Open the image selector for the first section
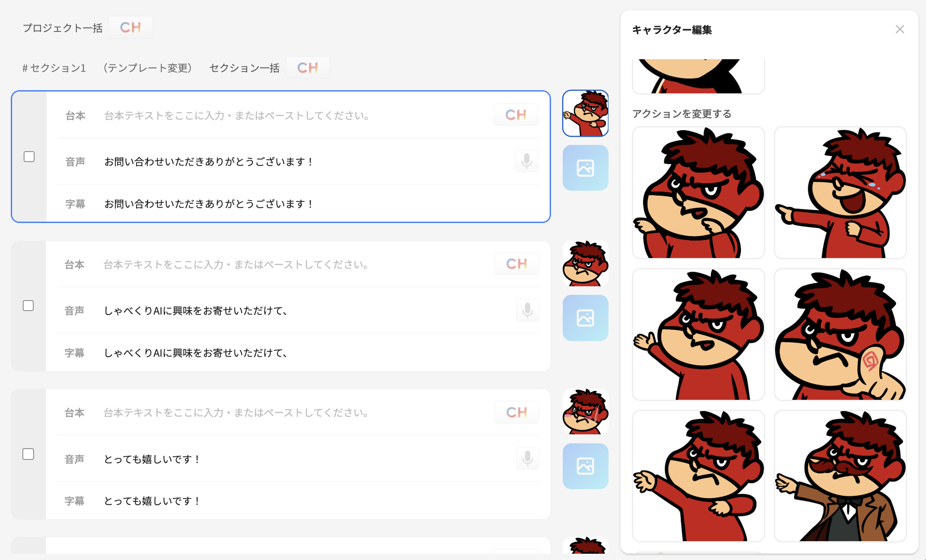The height and width of the screenshot is (560, 926). click(x=585, y=167)
